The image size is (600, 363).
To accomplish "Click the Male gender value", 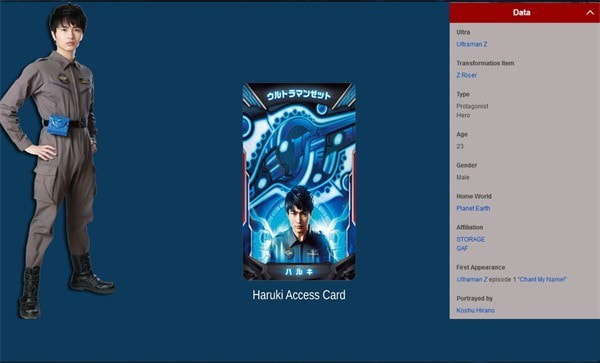I will (x=463, y=177).
